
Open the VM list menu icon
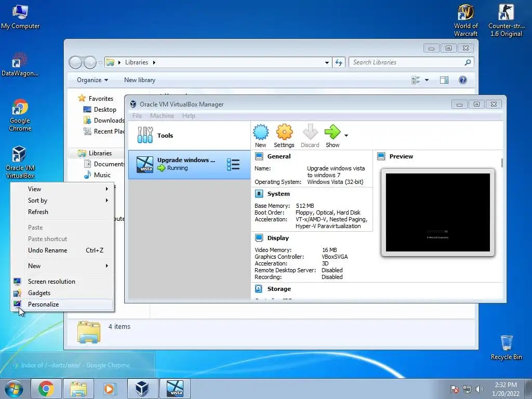pyautogui.click(x=233, y=165)
